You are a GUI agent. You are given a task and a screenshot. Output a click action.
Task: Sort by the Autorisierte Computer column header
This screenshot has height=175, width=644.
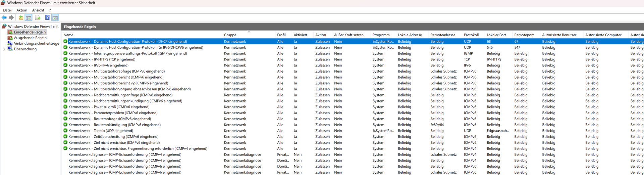(603, 35)
